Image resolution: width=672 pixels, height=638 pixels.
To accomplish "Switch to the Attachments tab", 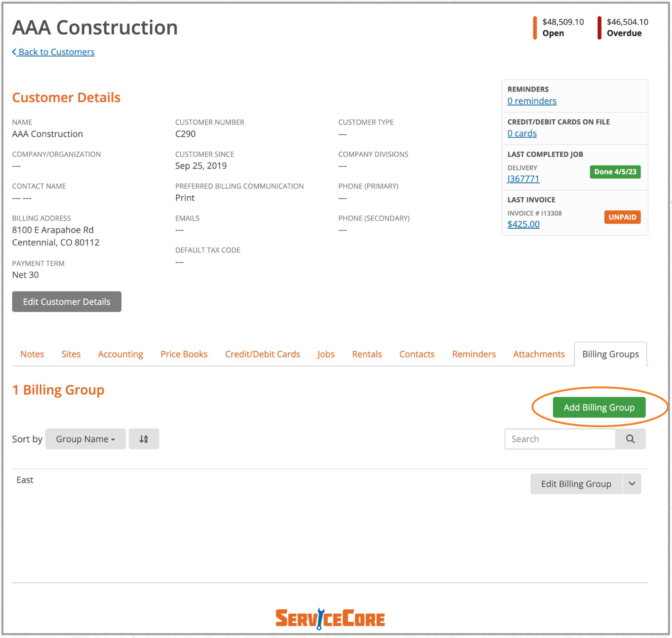I will pyautogui.click(x=538, y=354).
